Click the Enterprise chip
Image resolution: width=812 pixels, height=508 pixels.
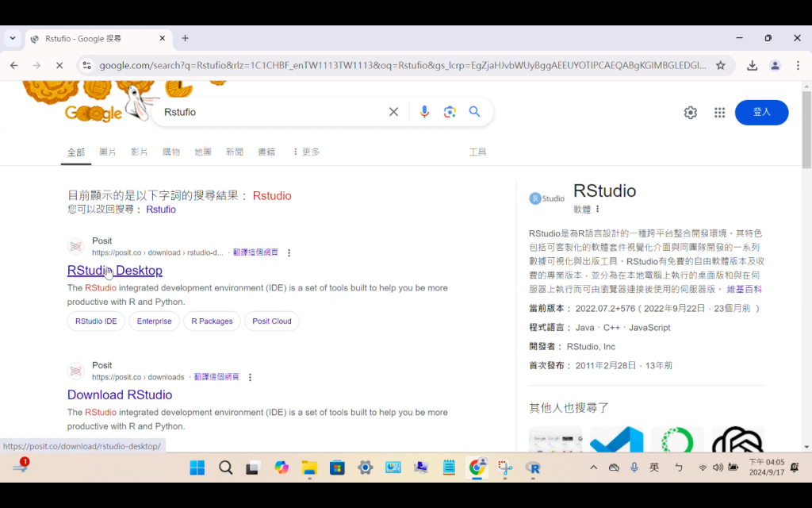pyautogui.click(x=155, y=321)
